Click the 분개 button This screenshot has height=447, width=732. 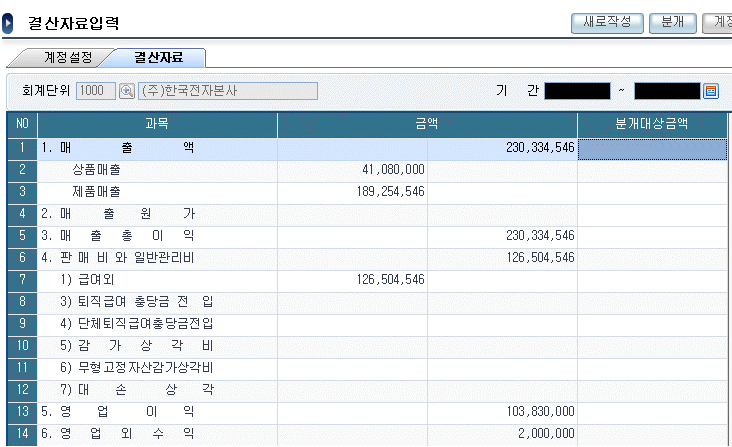click(672, 21)
